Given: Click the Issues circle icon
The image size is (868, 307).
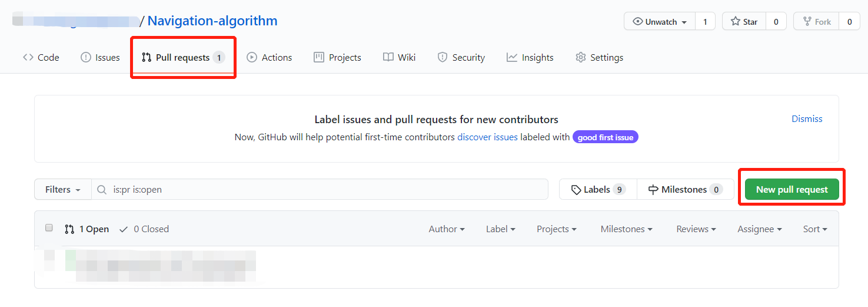Looking at the screenshot, I should [x=86, y=57].
